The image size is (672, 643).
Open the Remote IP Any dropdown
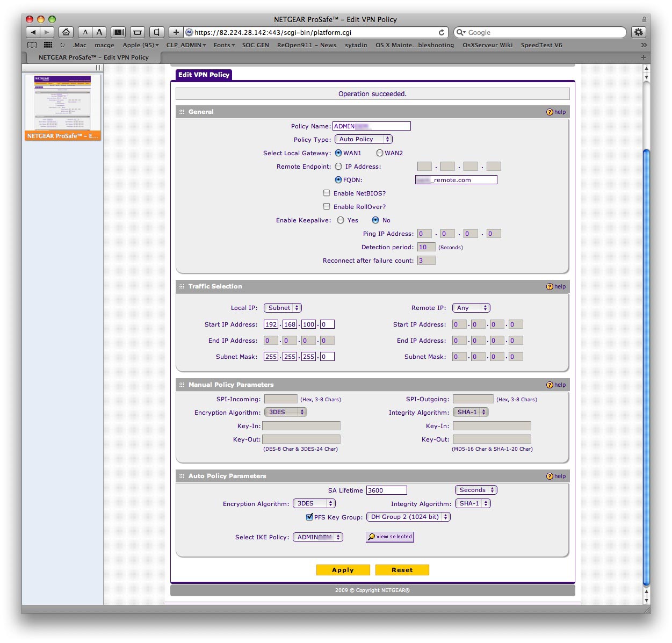471,308
